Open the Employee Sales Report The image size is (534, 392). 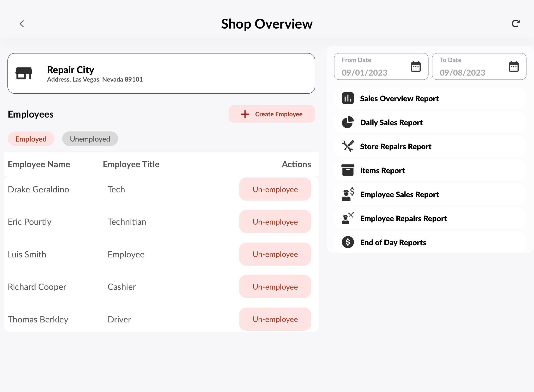pyautogui.click(x=400, y=194)
